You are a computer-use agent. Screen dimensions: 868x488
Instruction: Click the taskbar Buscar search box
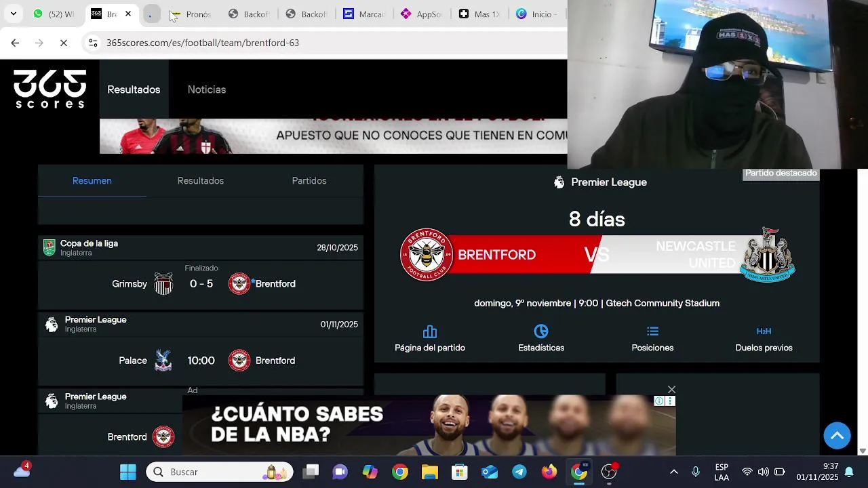pyautogui.click(x=220, y=472)
